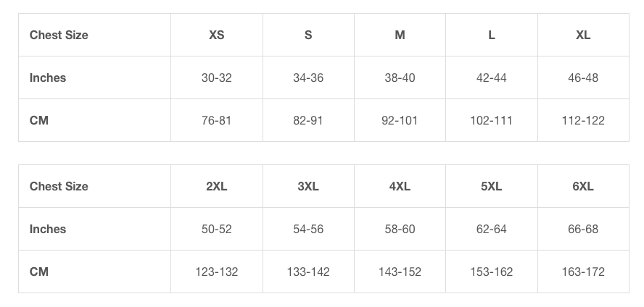644x307 pixels.
Task: Select the 6XL size header cell
Action: (583, 186)
